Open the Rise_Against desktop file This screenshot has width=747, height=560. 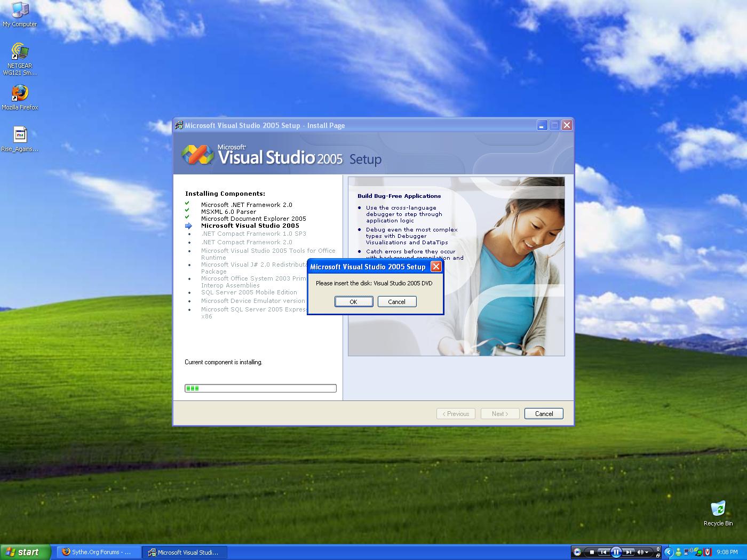(20, 139)
